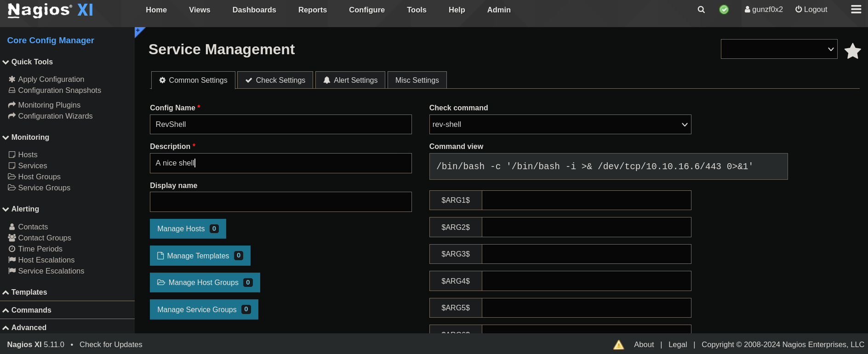Click the gear icon on Common Settings tab
This screenshot has width=868, height=354.
(x=162, y=80)
